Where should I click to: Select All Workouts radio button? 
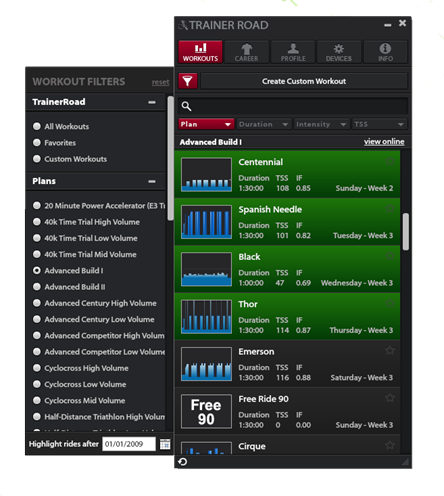(x=37, y=126)
